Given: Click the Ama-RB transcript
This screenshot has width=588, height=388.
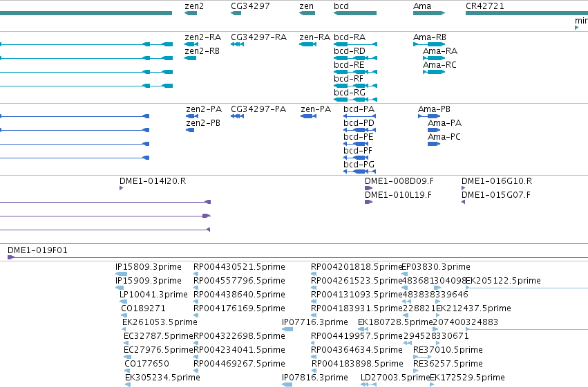Looking at the screenshot, I should tap(429, 44).
